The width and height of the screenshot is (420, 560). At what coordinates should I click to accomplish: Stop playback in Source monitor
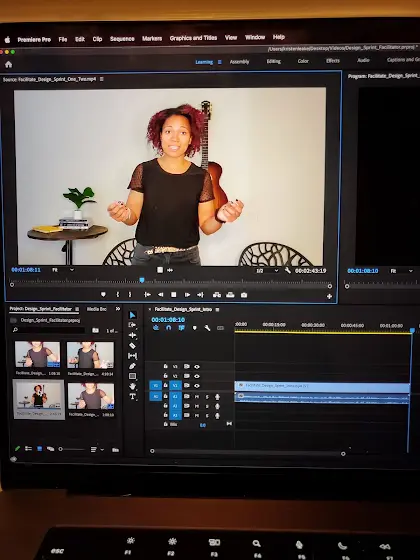(174, 295)
